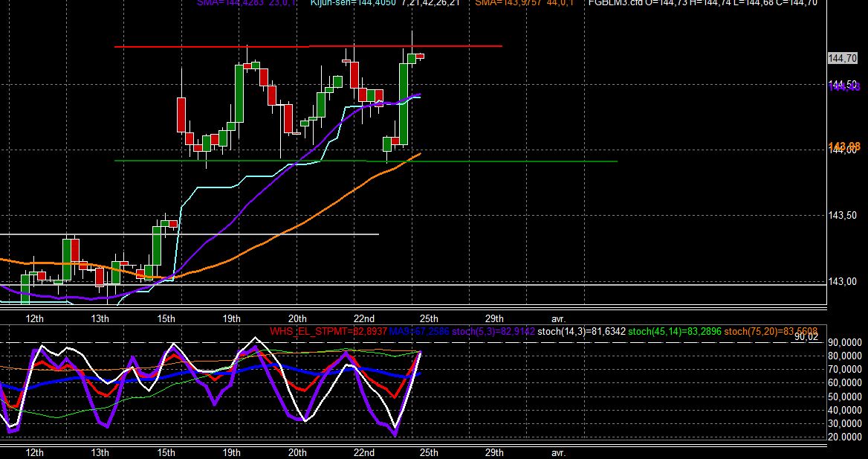Click the WHS_EL_STPMT=82,8937 indicator label

coord(328,332)
